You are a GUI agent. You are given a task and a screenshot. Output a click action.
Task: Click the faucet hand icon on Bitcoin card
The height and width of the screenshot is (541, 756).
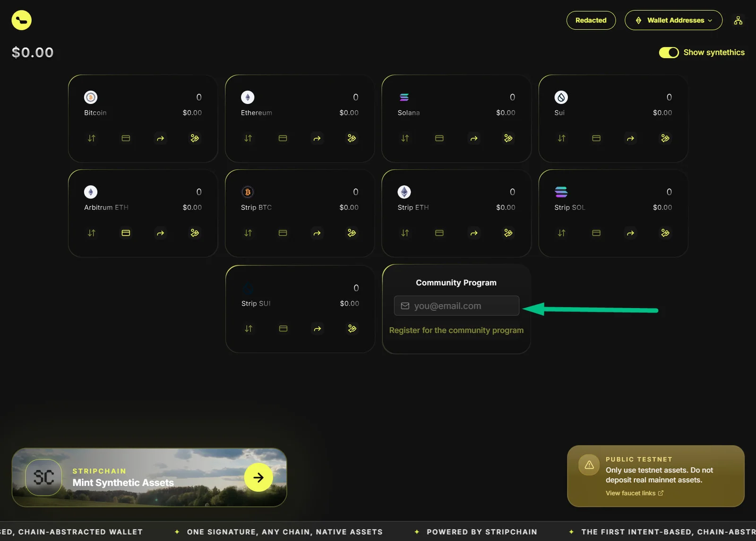195,138
